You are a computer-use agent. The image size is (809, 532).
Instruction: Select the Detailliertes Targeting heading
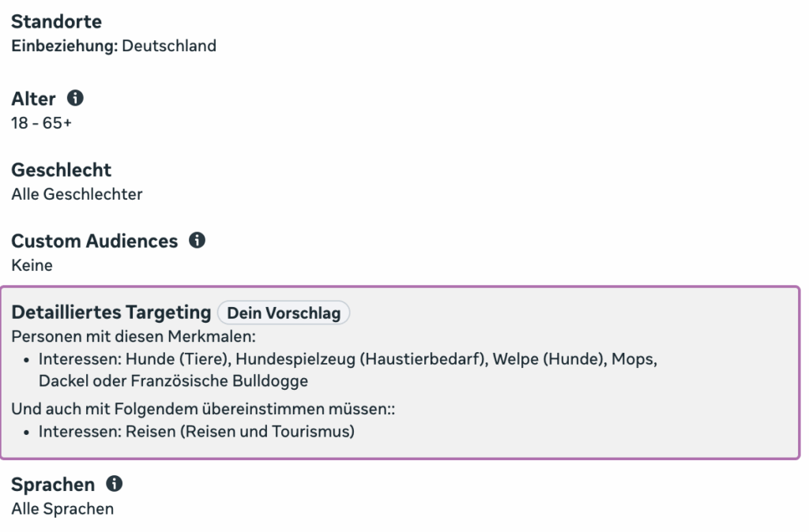(x=111, y=313)
